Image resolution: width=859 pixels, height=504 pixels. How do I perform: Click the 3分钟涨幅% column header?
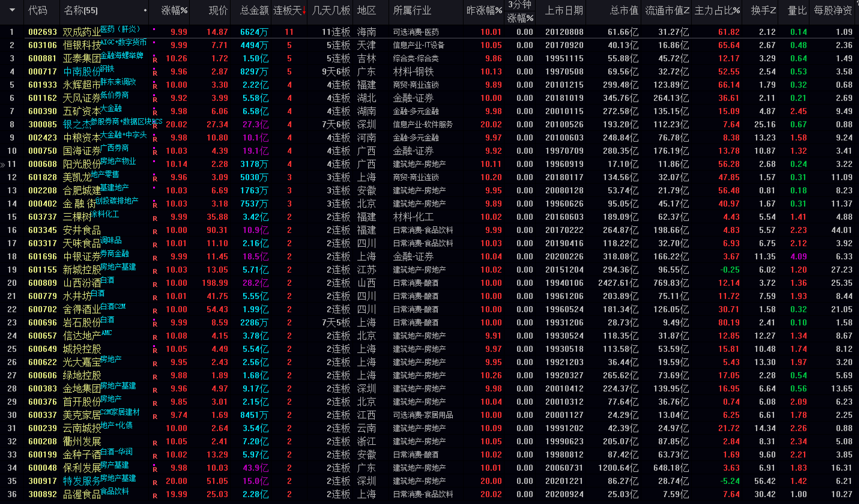[x=520, y=12]
